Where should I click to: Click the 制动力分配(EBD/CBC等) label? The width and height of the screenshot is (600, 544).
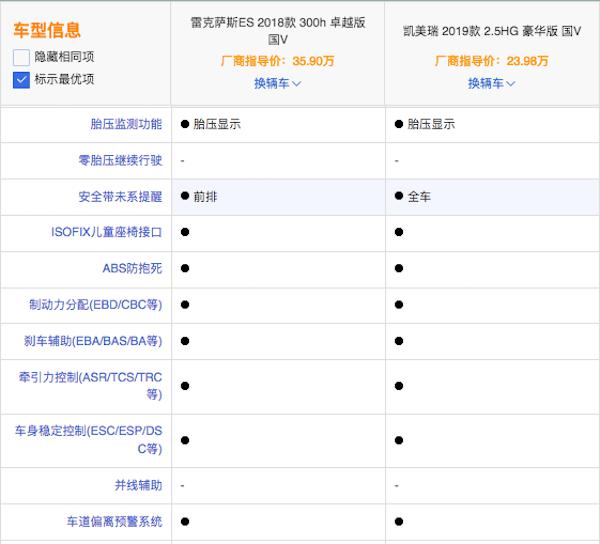click(x=96, y=305)
